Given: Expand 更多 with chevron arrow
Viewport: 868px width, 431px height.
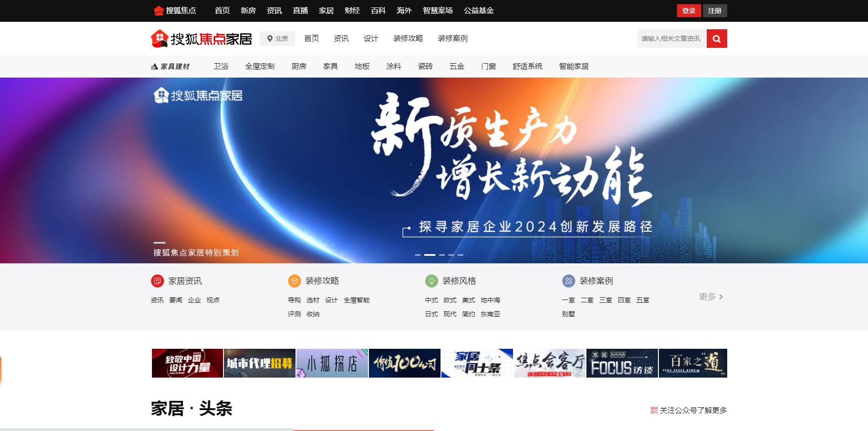Looking at the screenshot, I should click(711, 297).
